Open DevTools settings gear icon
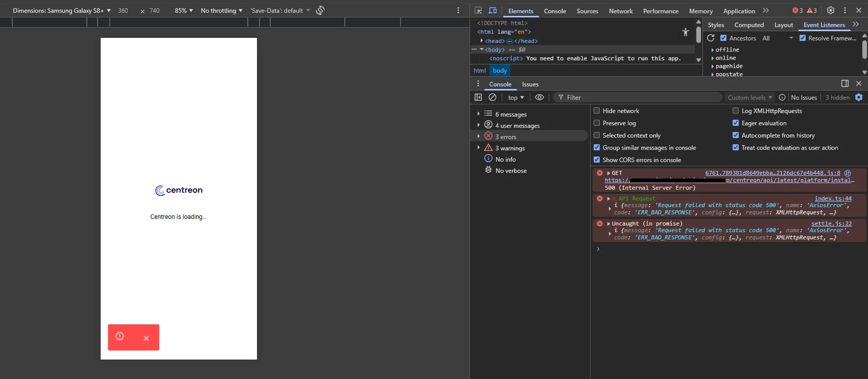Image resolution: width=868 pixels, height=379 pixels. tap(831, 10)
